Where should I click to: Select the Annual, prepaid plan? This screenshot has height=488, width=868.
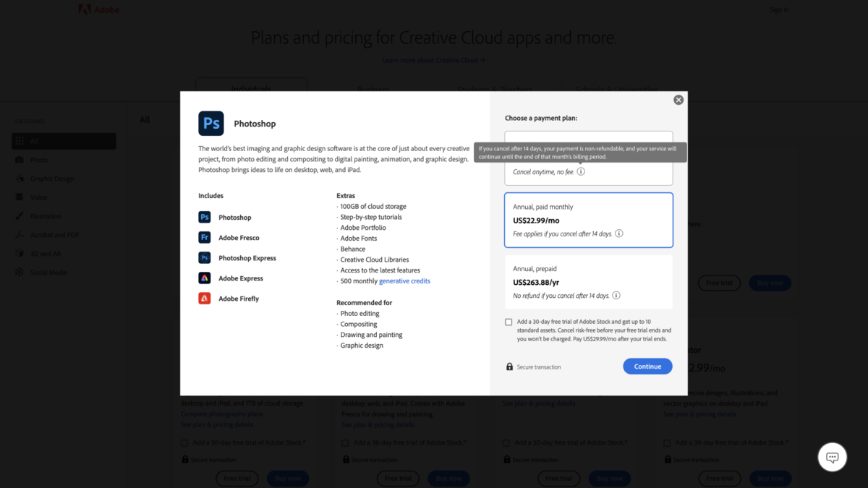point(588,282)
